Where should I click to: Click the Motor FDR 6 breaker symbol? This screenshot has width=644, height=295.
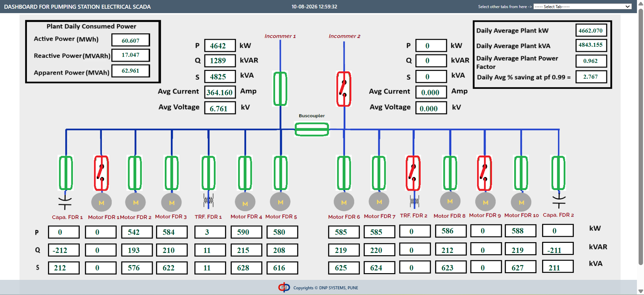click(344, 173)
